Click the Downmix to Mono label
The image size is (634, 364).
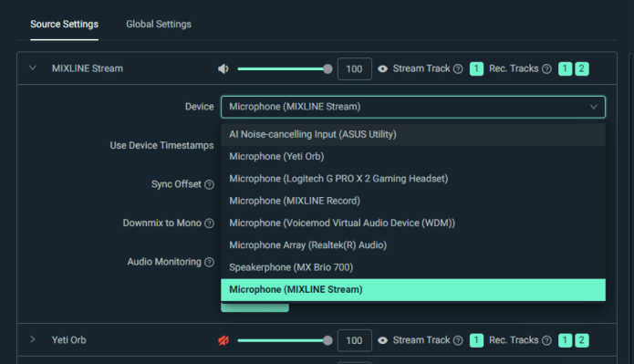[161, 224]
